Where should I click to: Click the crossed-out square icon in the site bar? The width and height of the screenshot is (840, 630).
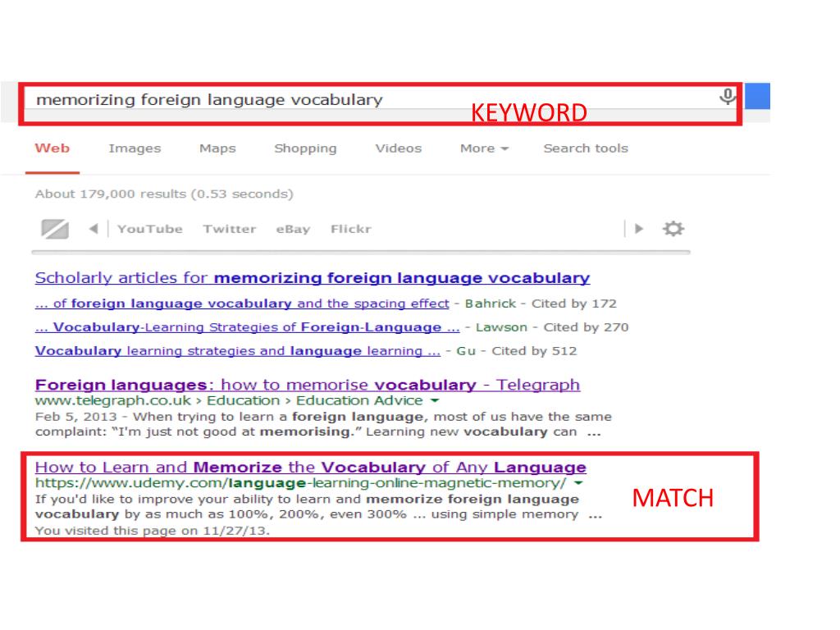55,230
